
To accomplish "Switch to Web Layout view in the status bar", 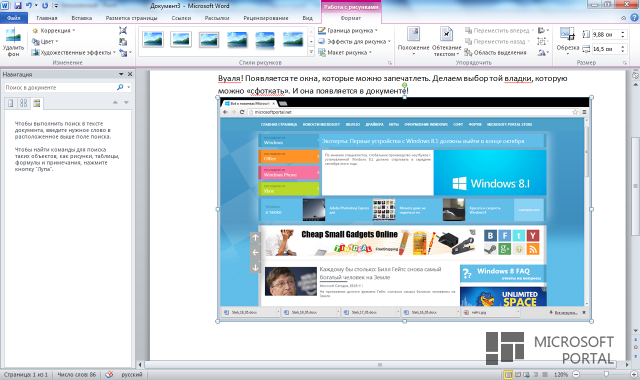I will [x=527, y=374].
